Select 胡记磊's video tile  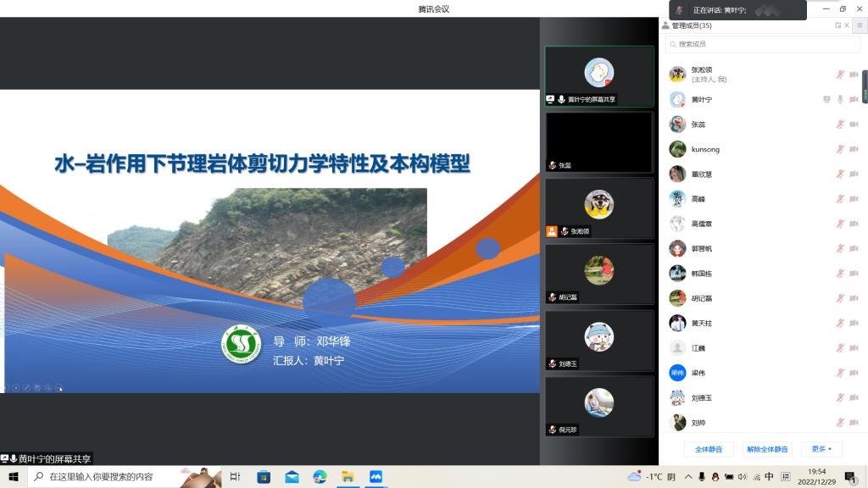coord(599,274)
